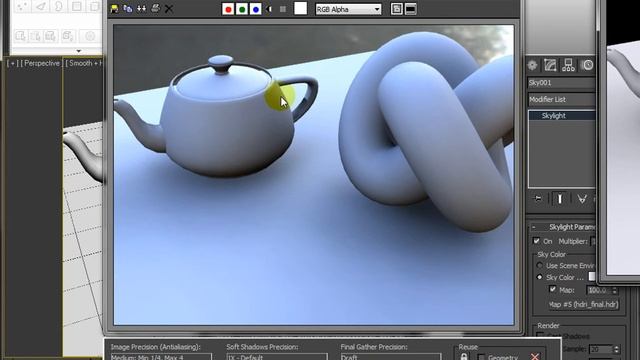Open Final Gather Precision dropdown

[x=391, y=357]
